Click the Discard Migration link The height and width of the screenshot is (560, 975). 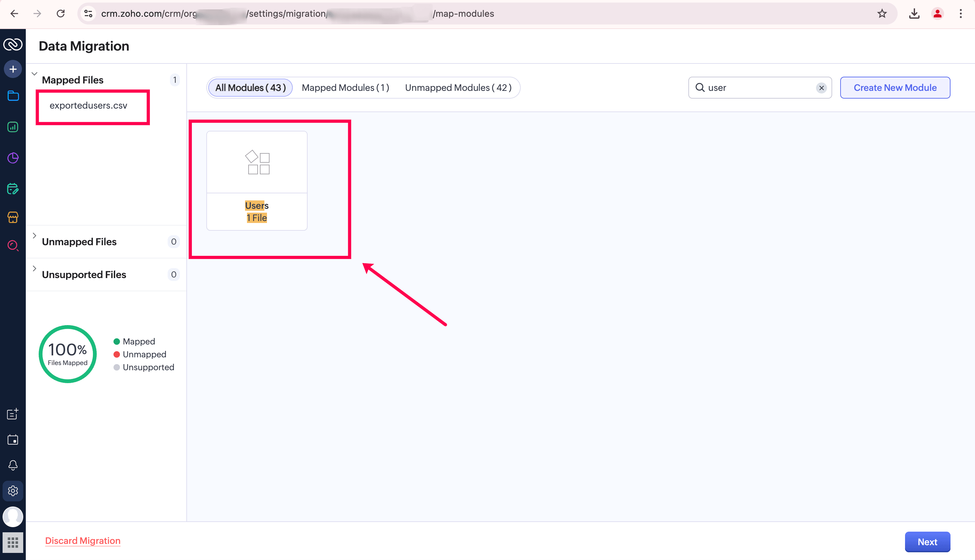(x=83, y=540)
